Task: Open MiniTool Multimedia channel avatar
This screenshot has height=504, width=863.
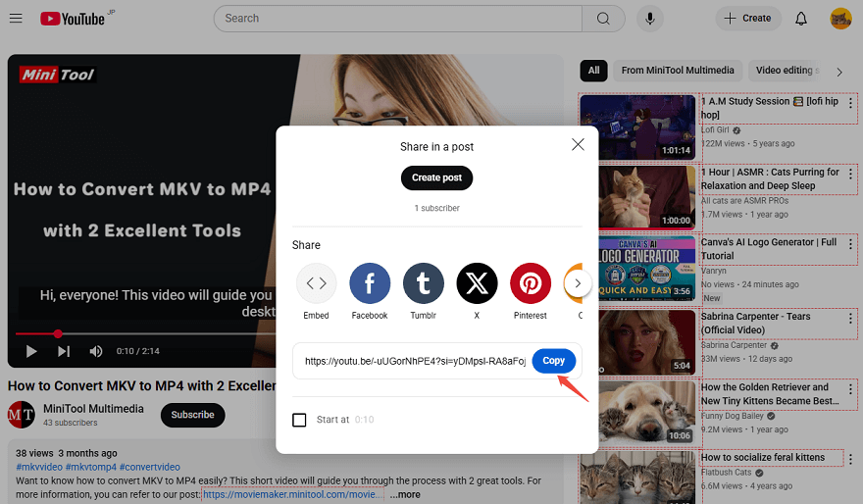Action: coord(21,415)
